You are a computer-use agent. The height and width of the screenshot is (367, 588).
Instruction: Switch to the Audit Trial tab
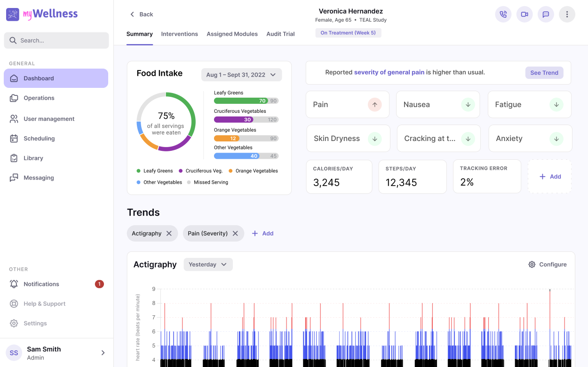(x=280, y=34)
